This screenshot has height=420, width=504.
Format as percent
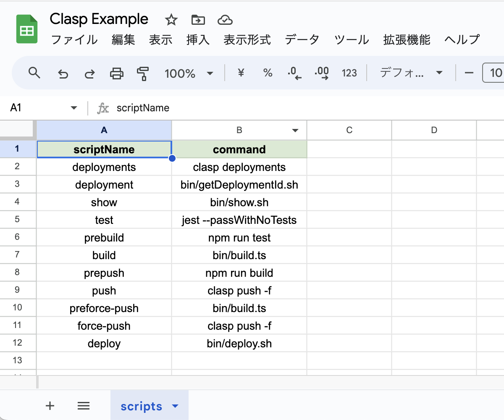pyautogui.click(x=268, y=73)
